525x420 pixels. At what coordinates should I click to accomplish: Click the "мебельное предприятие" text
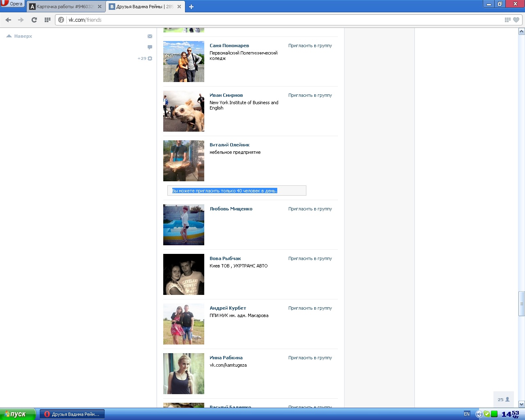pyautogui.click(x=235, y=152)
